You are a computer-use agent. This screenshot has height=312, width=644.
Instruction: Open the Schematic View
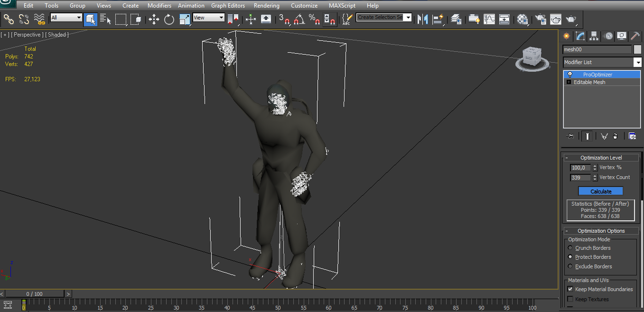click(504, 19)
